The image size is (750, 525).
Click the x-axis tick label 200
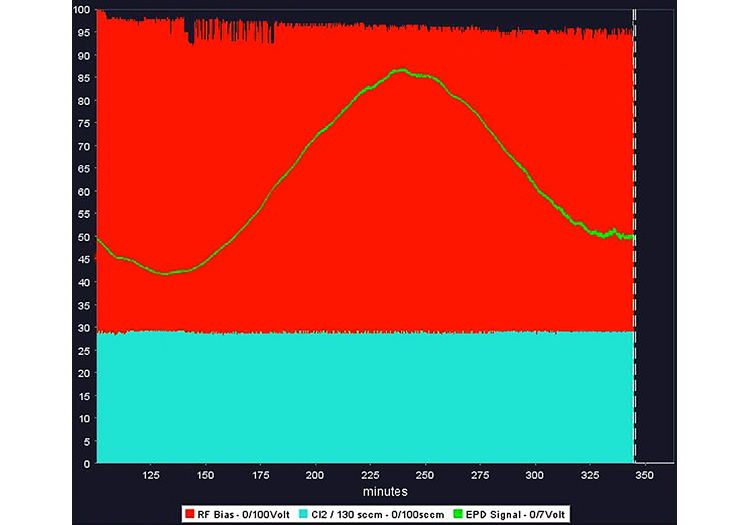pyautogui.click(x=315, y=475)
